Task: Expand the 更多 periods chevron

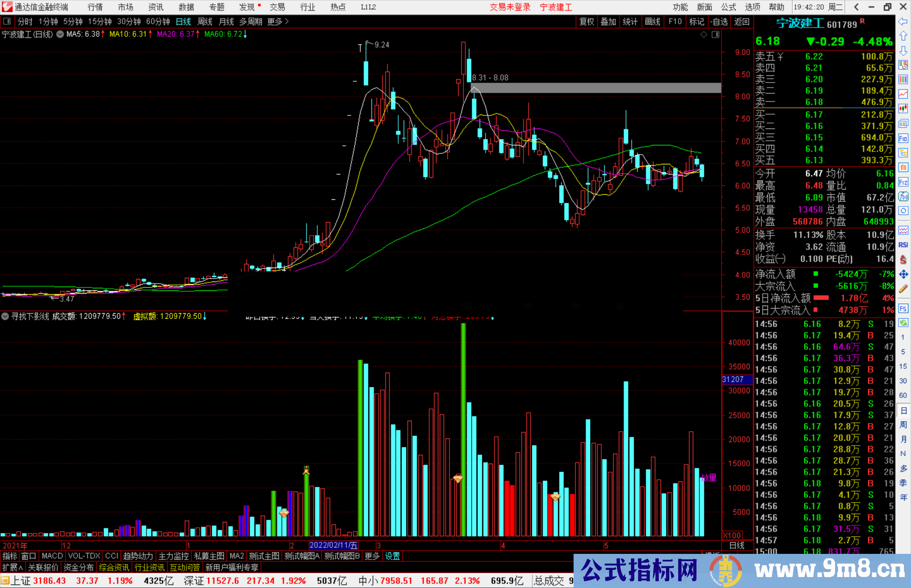Action: click(x=287, y=21)
